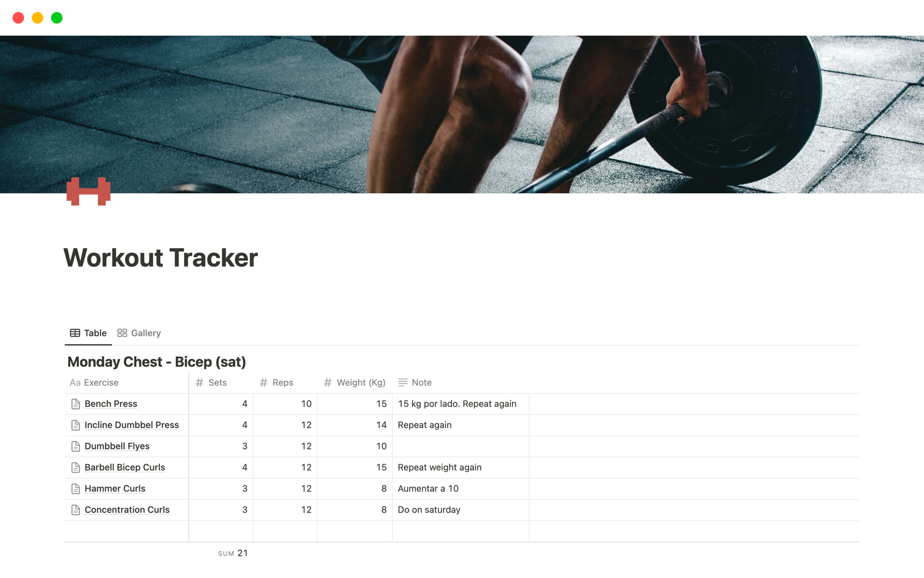Screen dimensions: 924x578
Task: Click the page icon beside Incline Dumbbel Press
Action: [76, 425]
